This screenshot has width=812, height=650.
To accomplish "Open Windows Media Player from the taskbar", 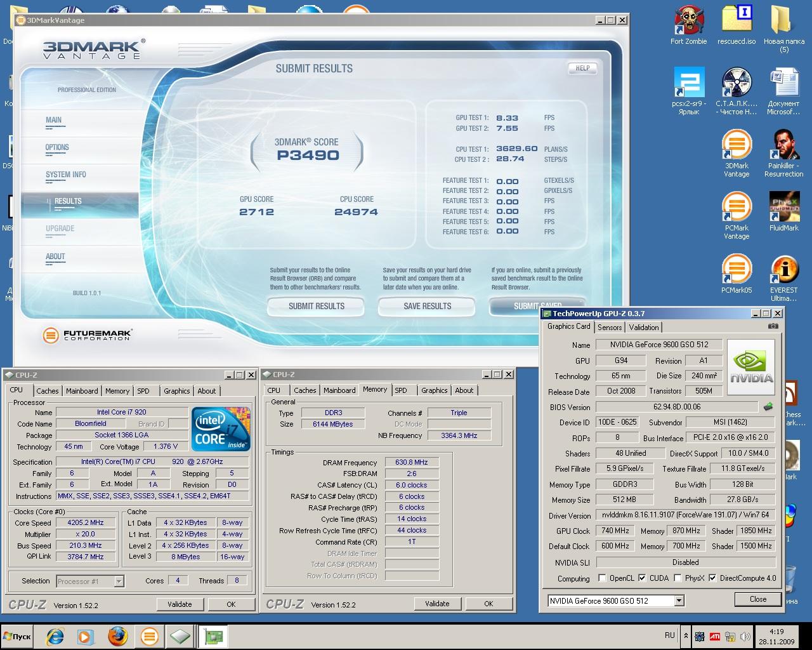I will [x=86, y=636].
